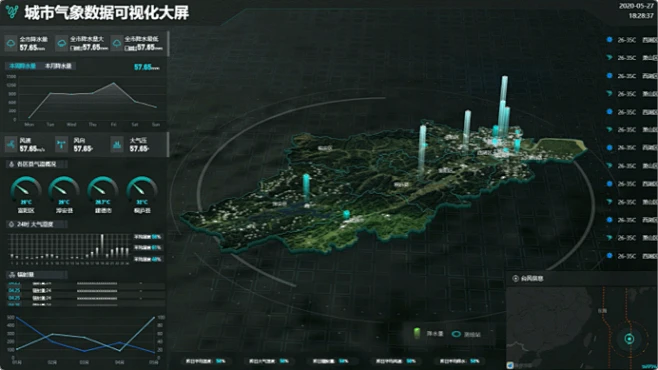Click the short cyan marker on the map's southern edge
Viewport: 658px width, 370px height.
click(x=346, y=214)
